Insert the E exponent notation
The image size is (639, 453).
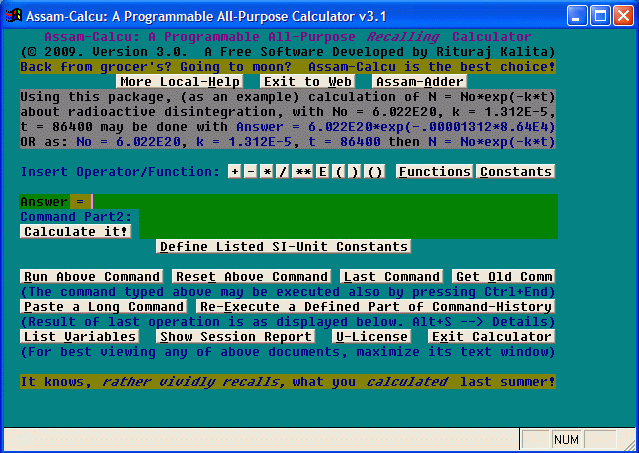(x=322, y=172)
